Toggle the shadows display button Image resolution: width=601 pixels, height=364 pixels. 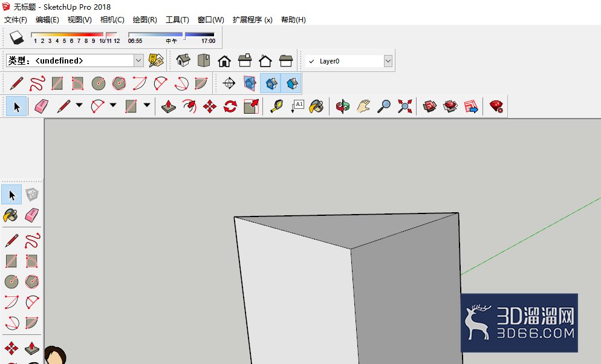point(16,37)
